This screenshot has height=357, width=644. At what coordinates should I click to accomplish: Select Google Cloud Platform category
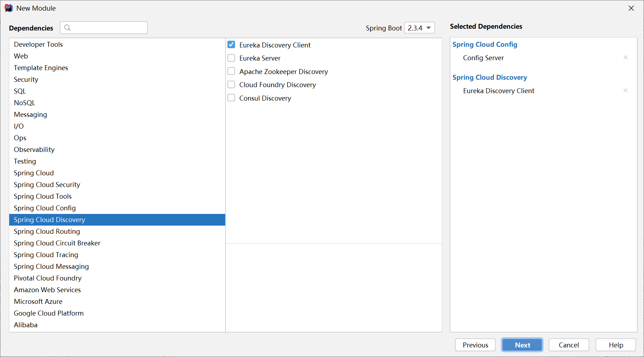coord(117,313)
